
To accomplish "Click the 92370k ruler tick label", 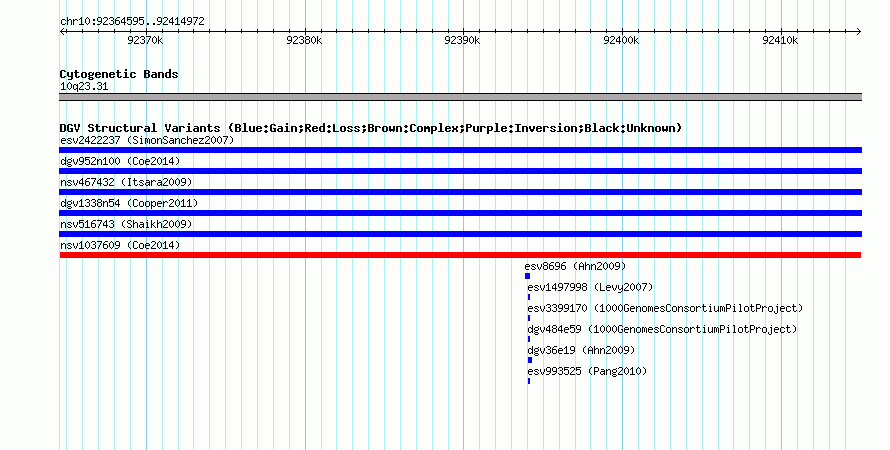I will tap(145, 40).
